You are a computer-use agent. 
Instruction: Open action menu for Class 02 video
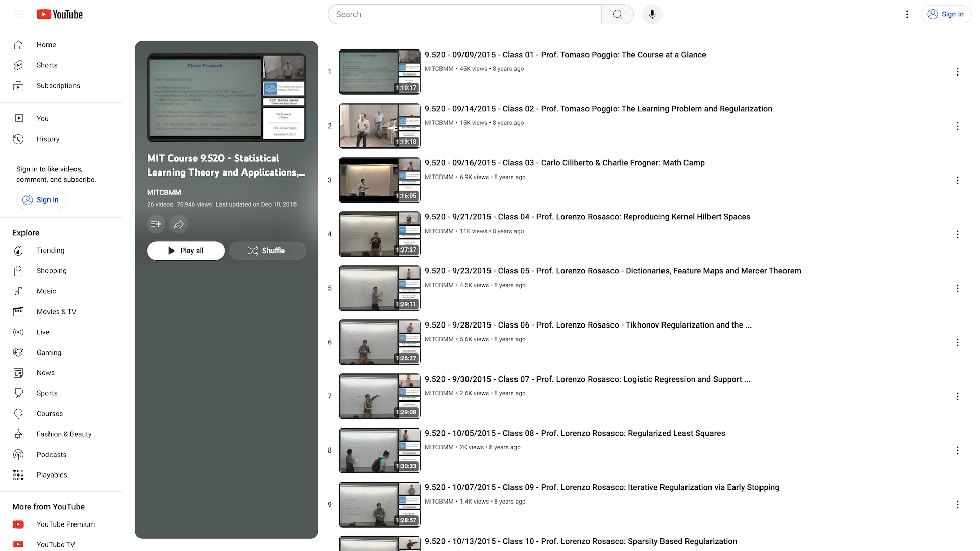coord(958,126)
